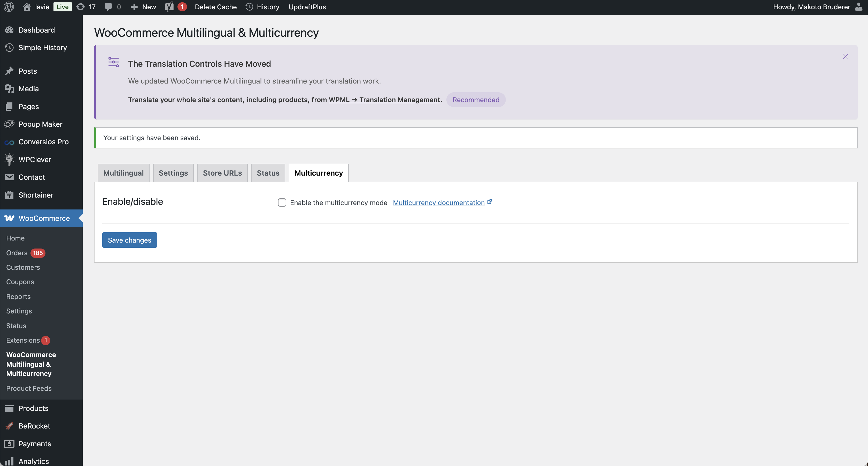
Task: Open the Multicurrency documentation link
Action: 439,203
